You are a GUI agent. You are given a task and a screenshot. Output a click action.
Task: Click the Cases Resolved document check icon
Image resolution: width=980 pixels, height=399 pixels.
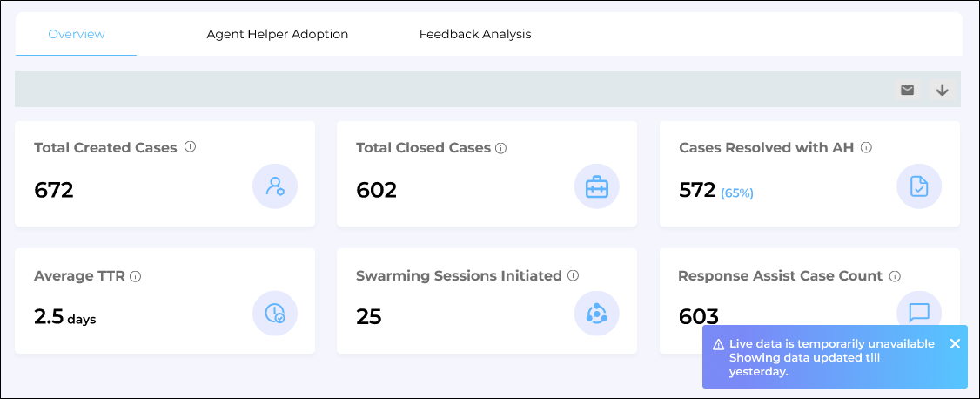919,186
